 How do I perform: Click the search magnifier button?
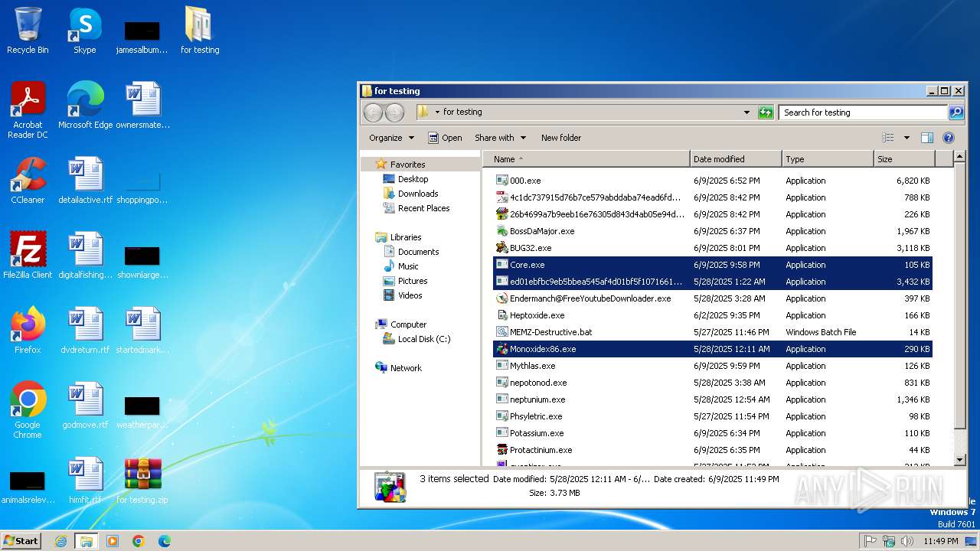(956, 112)
